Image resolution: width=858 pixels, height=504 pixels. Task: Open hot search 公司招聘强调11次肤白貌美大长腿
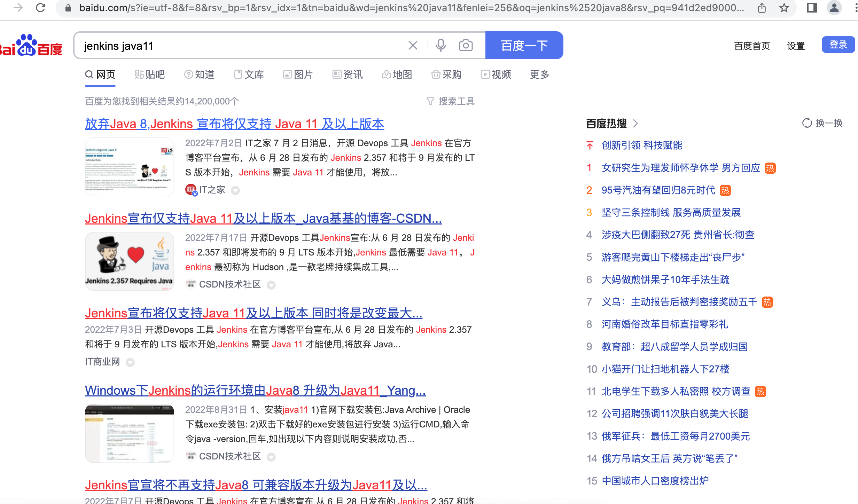(675, 414)
